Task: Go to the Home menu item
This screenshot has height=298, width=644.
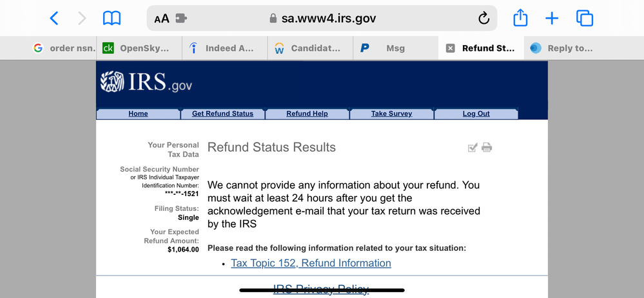Action: 138,114
